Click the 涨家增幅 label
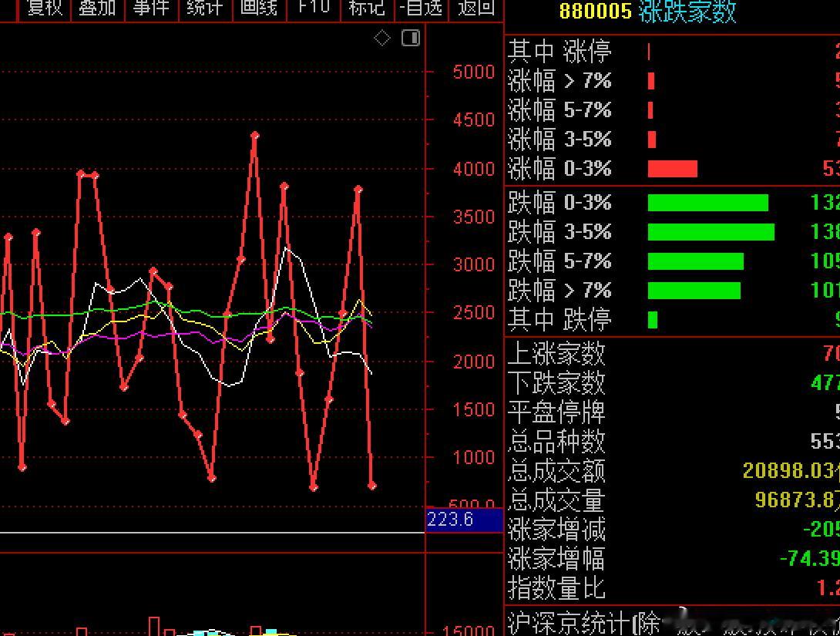The width and height of the screenshot is (840, 636). coord(556,559)
